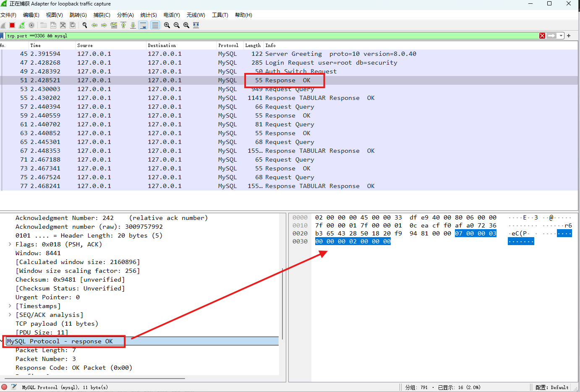Open the 统计(S) menu
The width and height of the screenshot is (580, 392).
(149, 15)
